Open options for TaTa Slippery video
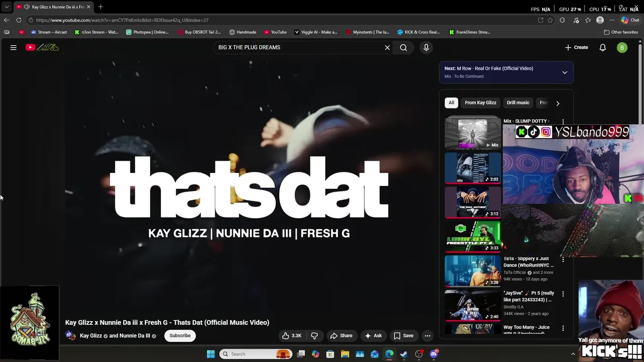 pos(563,260)
